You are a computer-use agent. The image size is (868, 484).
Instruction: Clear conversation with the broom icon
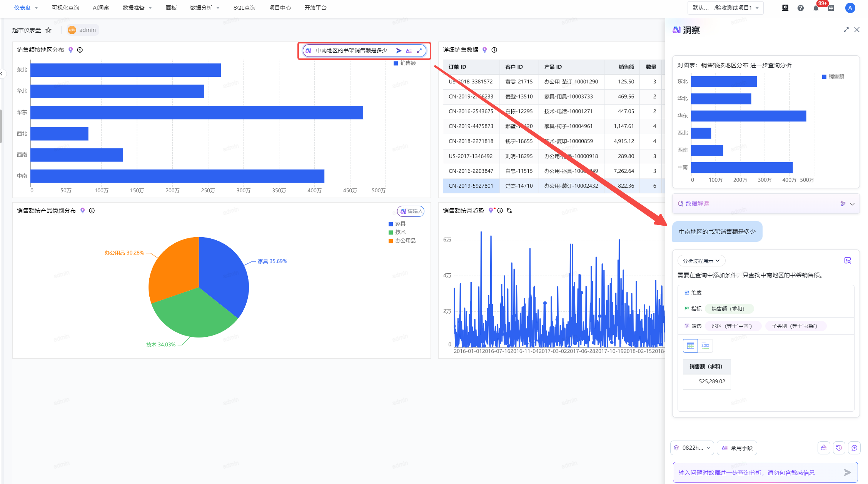pyautogui.click(x=824, y=448)
